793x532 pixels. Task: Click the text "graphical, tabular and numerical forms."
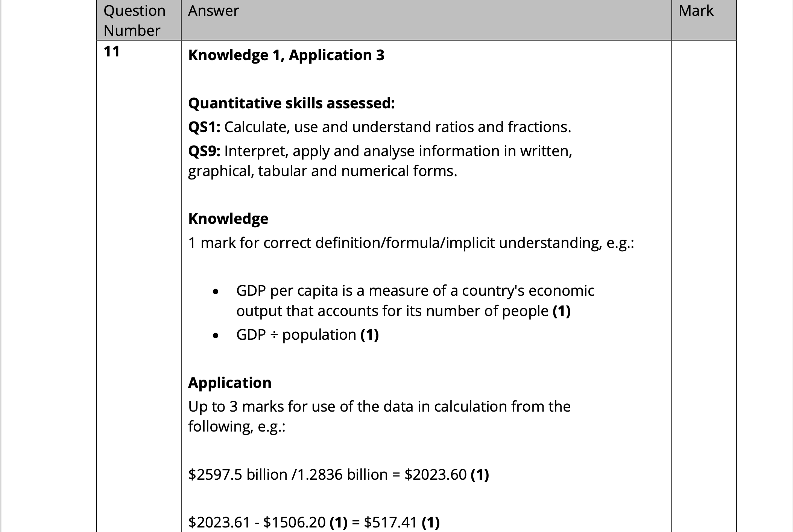point(322,171)
